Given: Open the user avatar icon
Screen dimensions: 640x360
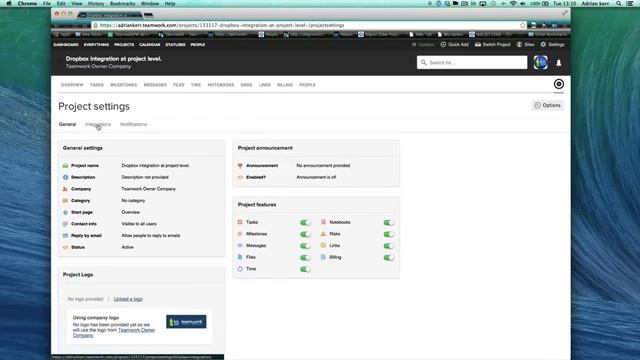Looking at the screenshot, I should tap(541, 62).
